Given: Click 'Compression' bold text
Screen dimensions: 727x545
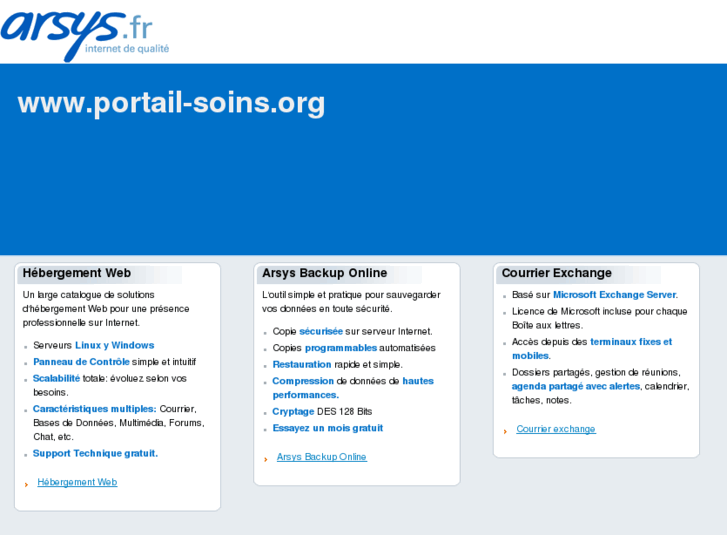Looking at the screenshot, I should click(303, 381).
